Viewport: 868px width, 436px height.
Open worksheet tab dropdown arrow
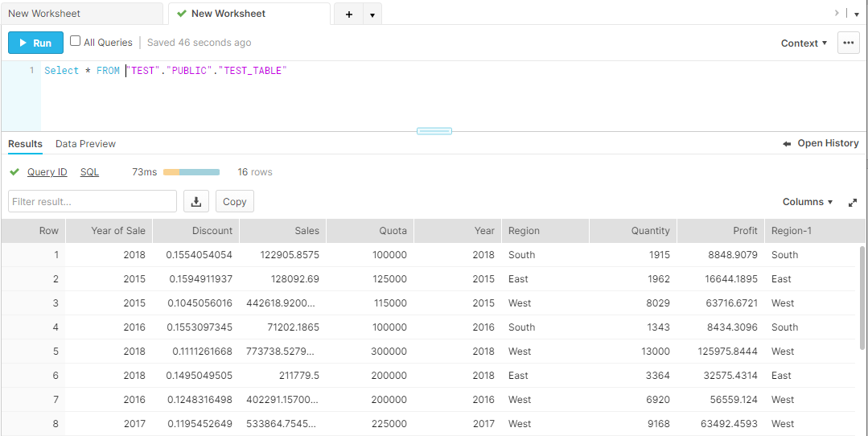pyautogui.click(x=372, y=15)
